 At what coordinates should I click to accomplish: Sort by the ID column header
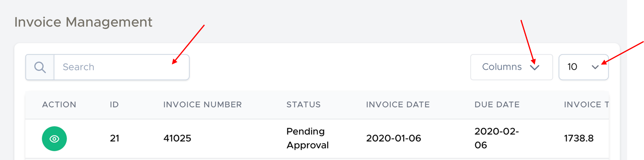114,105
